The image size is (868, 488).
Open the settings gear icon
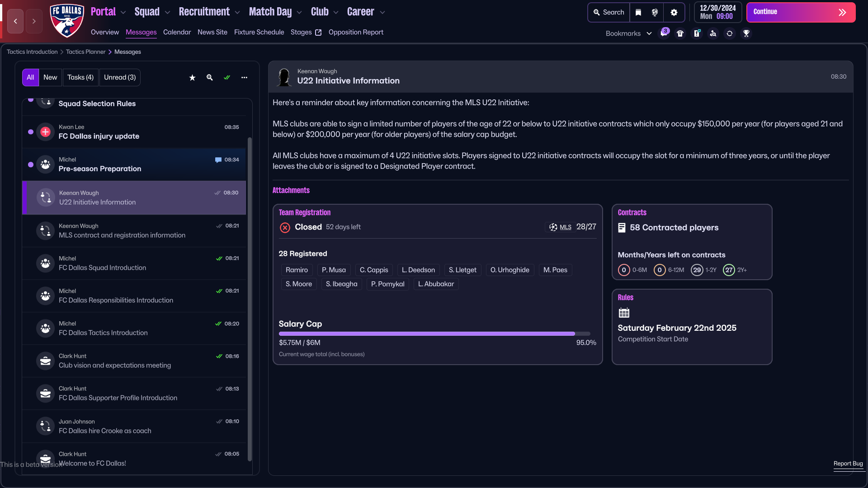(674, 13)
